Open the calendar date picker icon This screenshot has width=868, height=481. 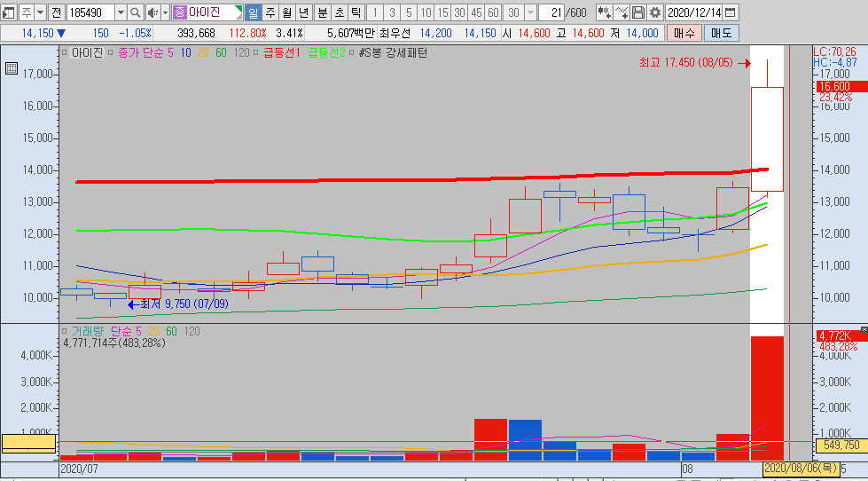731,12
